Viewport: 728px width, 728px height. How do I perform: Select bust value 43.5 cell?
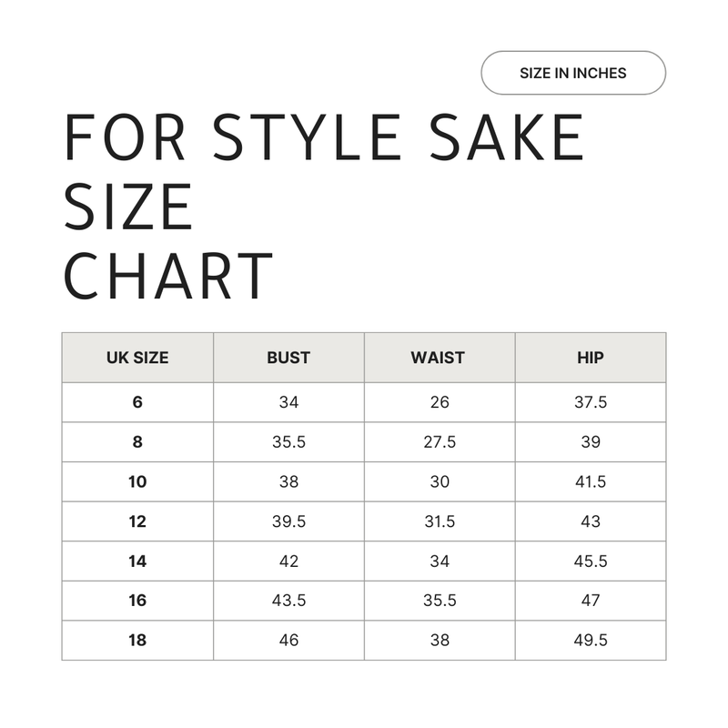click(288, 601)
